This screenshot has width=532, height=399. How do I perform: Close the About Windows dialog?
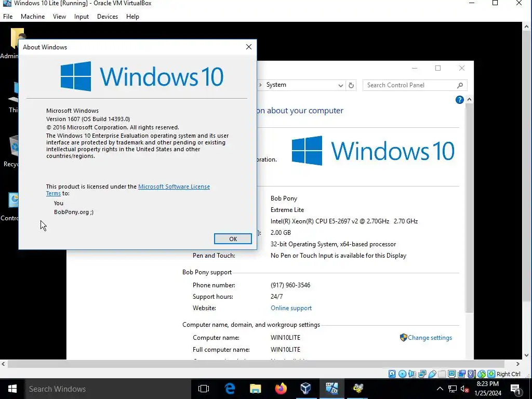tap(249, 47)
